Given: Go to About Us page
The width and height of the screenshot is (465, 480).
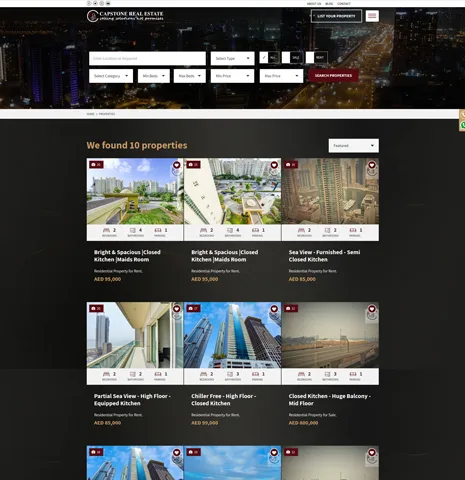Looking at the screenshot, I should [x=314, y=4].
